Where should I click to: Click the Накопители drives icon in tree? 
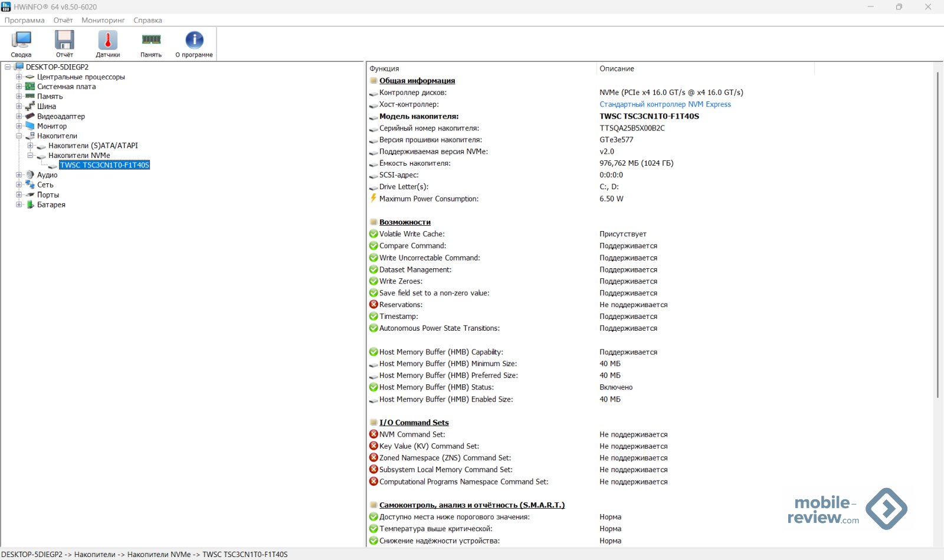30,136
